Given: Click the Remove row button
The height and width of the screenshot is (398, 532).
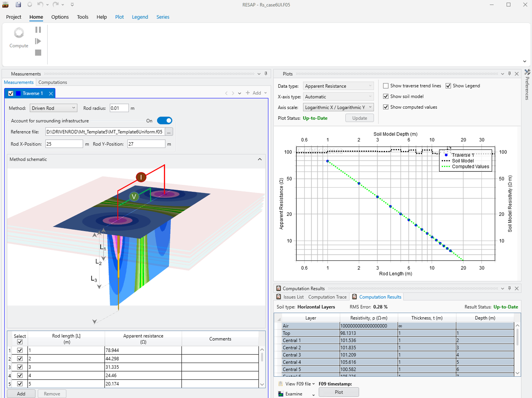Looking at the screenshot, I should pos(52,394).
